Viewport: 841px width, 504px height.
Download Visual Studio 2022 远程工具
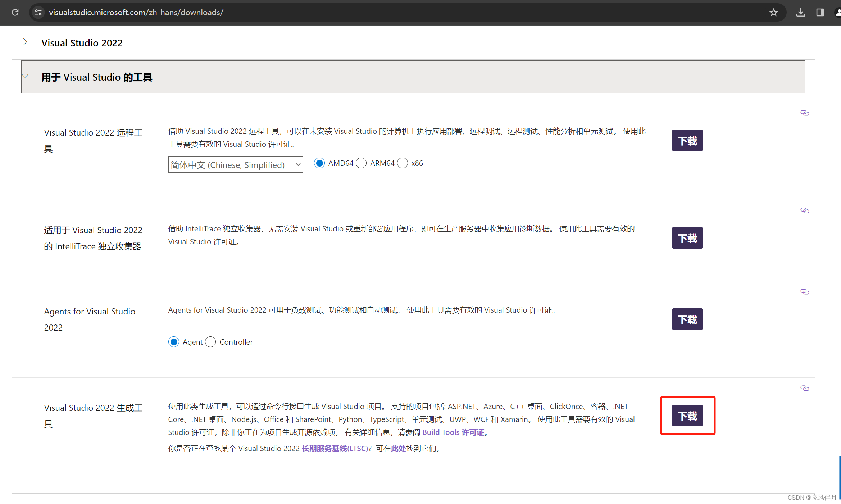687,140
